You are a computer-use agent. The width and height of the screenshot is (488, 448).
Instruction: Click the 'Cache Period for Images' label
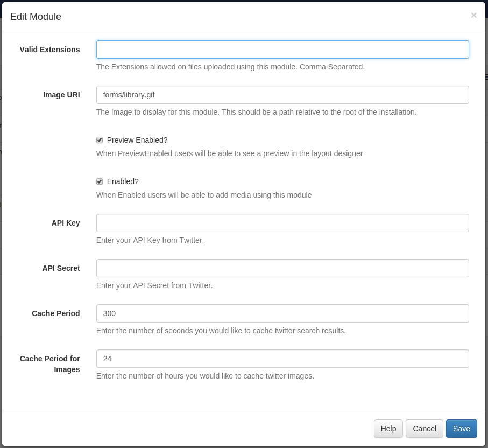point(50,364)
